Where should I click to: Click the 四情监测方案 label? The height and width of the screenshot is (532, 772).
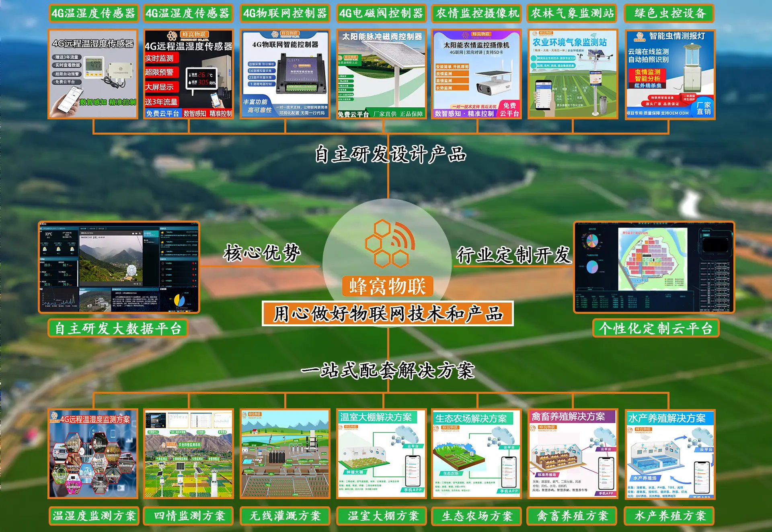coord(189,516)
